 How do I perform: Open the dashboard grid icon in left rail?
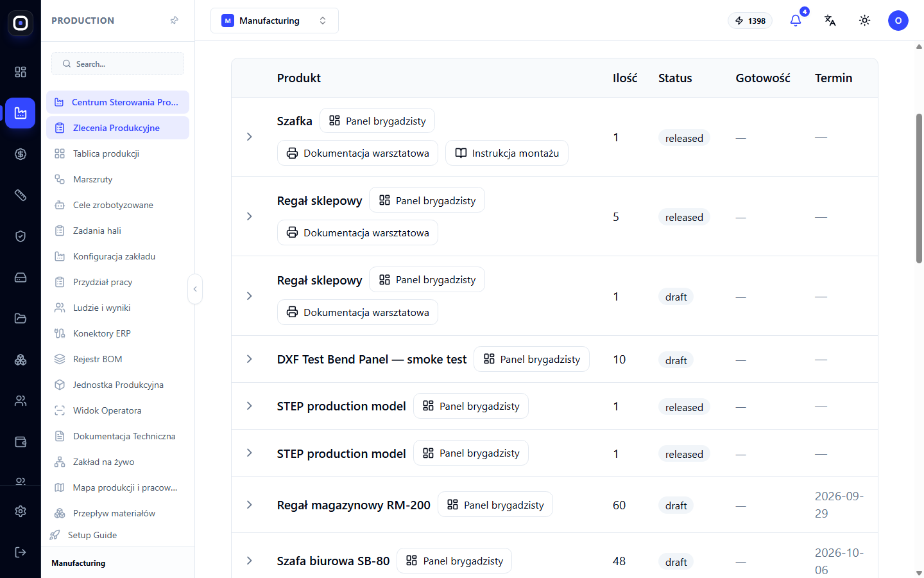coord(21,72)
